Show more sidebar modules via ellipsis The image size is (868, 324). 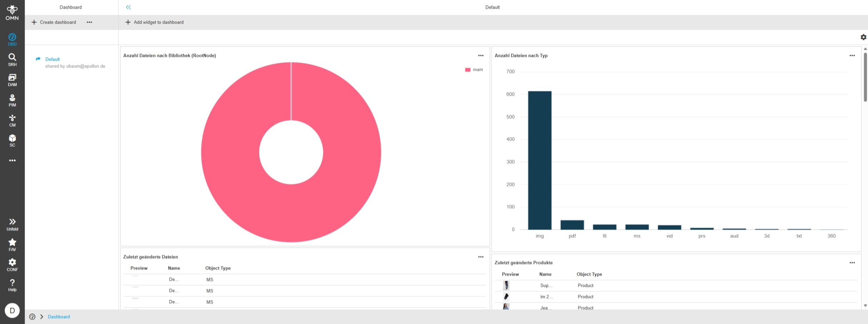click(x=12, y=161)
